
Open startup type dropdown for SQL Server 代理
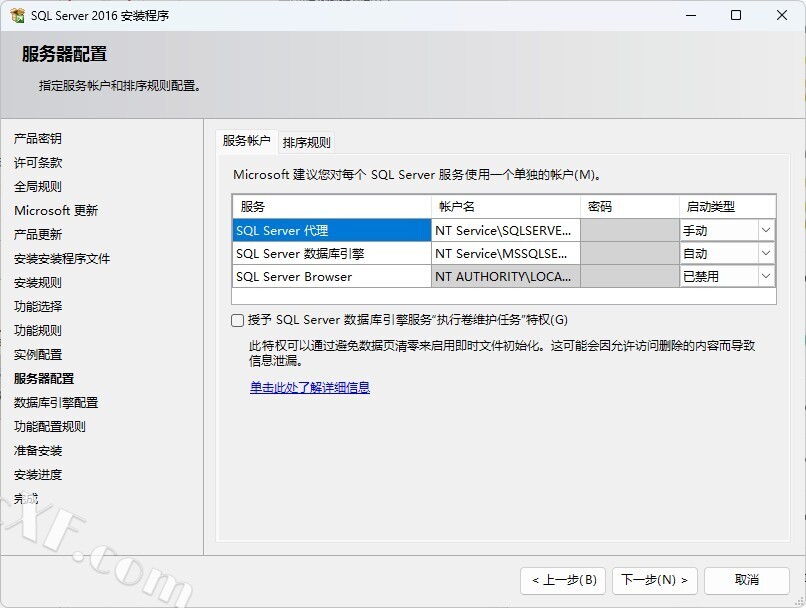click(x=765, y=230)
